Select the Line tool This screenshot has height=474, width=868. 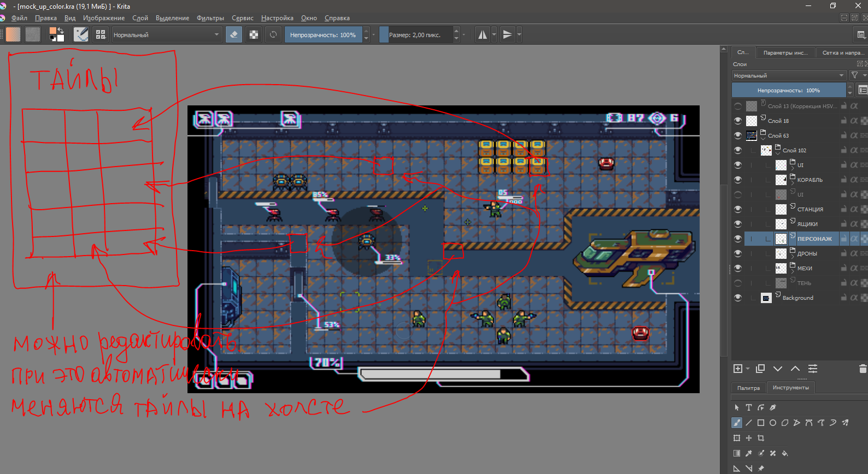pyautogui.click(x=749, y=423)
